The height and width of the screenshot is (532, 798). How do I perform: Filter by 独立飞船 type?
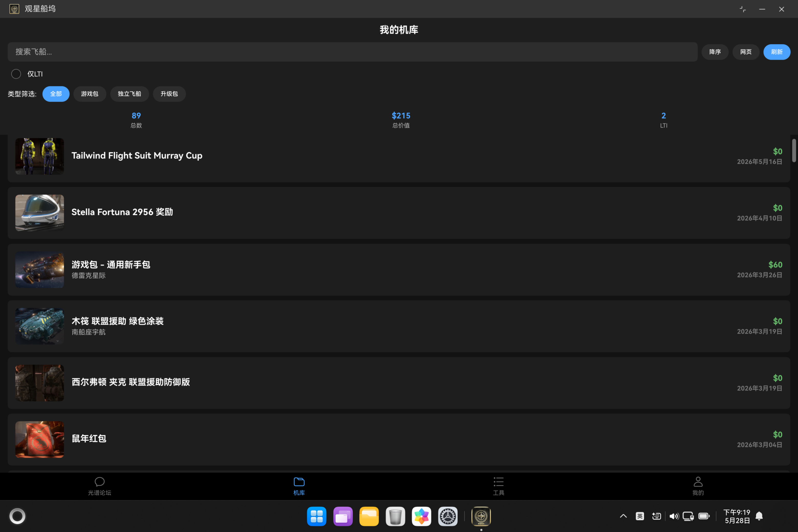click(130, 94)
